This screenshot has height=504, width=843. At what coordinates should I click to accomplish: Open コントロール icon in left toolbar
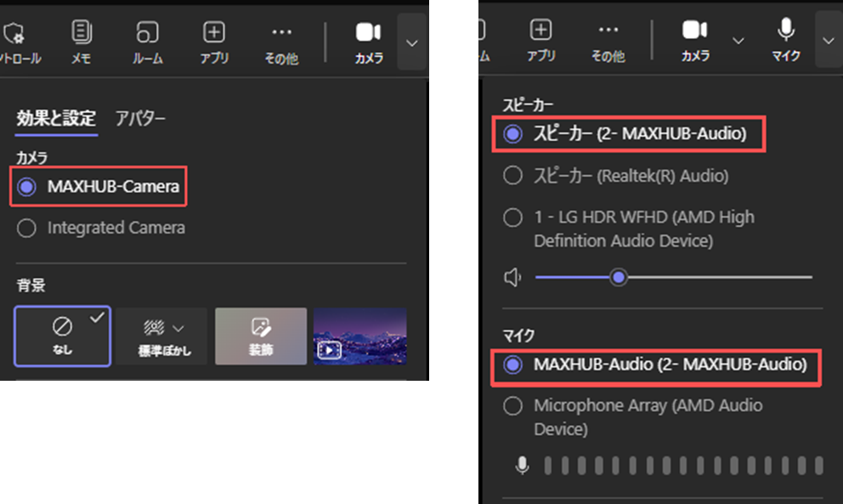19,42
